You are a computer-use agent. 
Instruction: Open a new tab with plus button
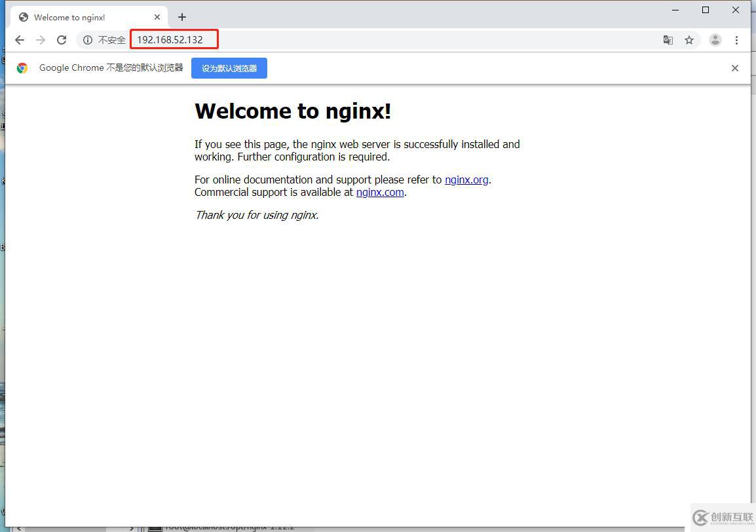pyautogui.click(x=182, y=17)
